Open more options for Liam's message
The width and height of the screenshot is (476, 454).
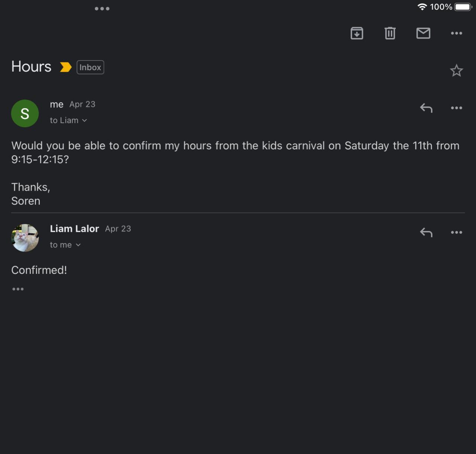[456, 233]
